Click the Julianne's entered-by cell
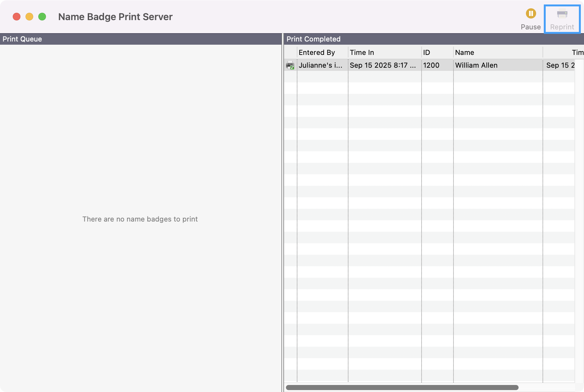 click(x=320, y=65)
